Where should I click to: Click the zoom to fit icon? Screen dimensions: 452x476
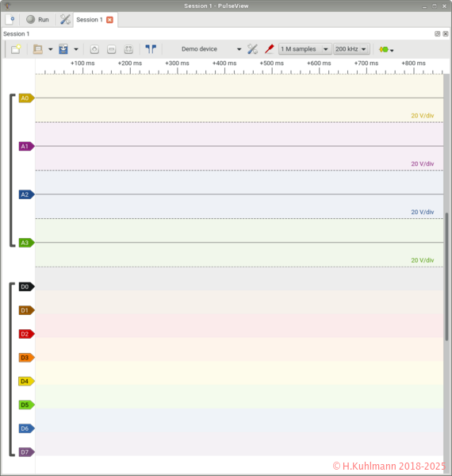128,49
